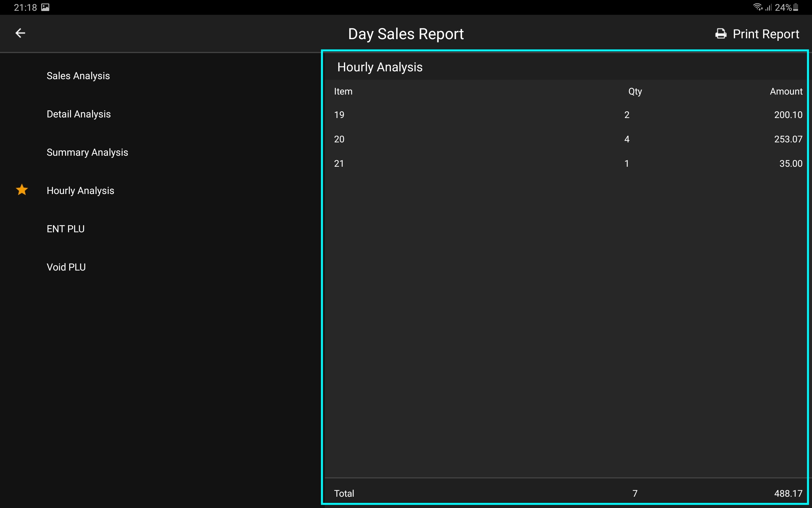Tap the cellular signal icon

click(x=768, y=7)
